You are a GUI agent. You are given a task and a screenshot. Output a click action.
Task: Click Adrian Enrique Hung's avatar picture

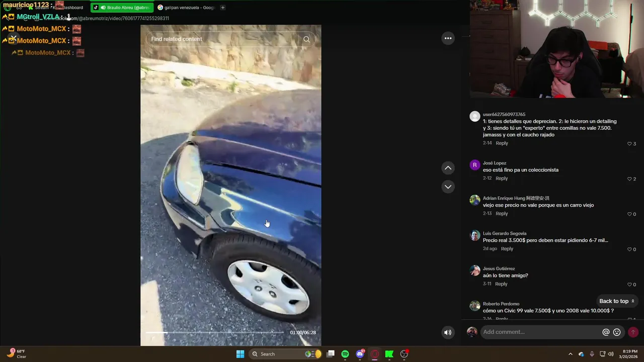474,200
